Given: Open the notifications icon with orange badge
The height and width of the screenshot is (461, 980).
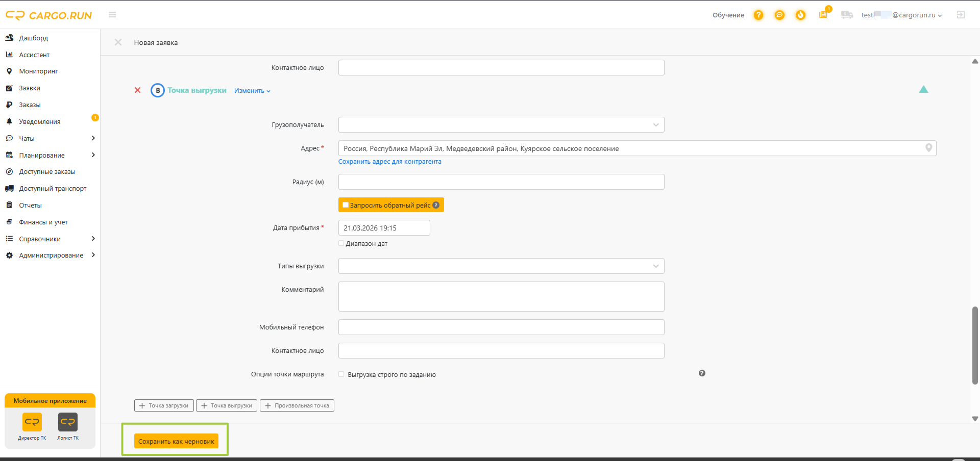Looking at the screenshot, I should pyautogui.click(x=824, y=14).
